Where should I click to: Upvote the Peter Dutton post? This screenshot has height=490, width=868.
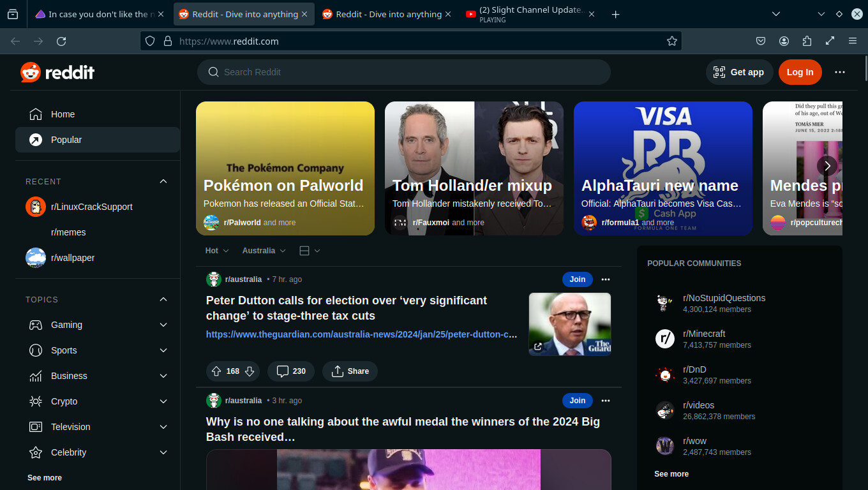pyautogui.click(x=216, y=371)
